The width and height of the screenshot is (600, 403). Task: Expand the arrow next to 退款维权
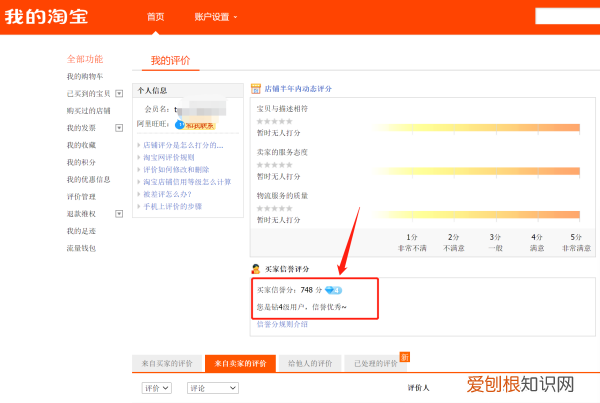[x=119, y=214]
